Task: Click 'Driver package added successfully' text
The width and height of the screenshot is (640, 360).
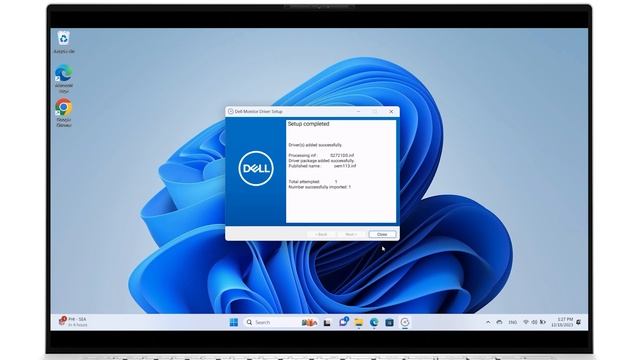Action: (x=321, y=161)
